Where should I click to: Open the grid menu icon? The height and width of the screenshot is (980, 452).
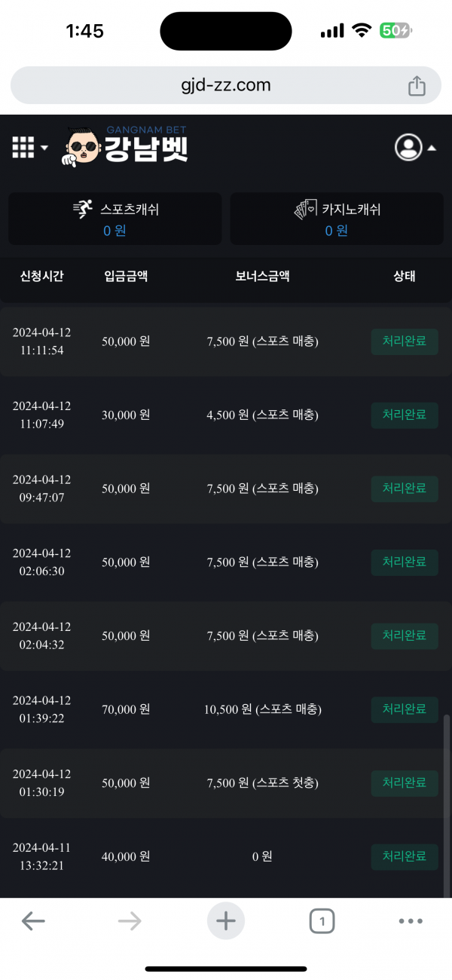tap(23, 147)
